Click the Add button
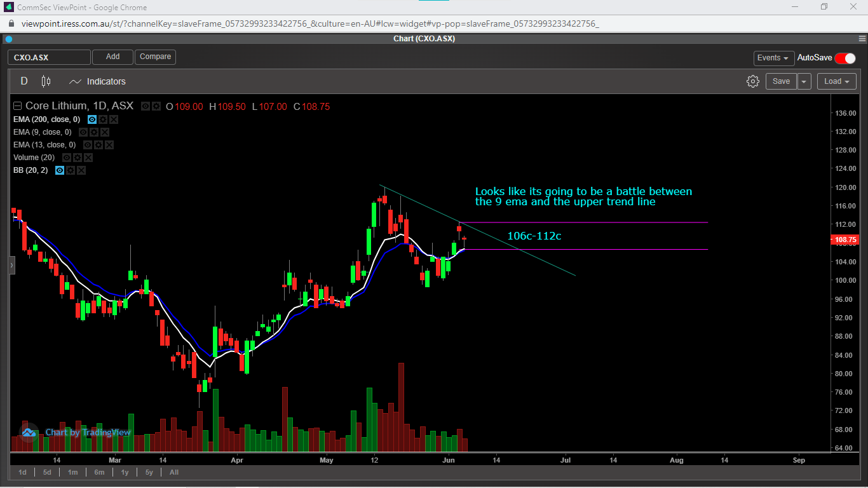 click(112, 57)
